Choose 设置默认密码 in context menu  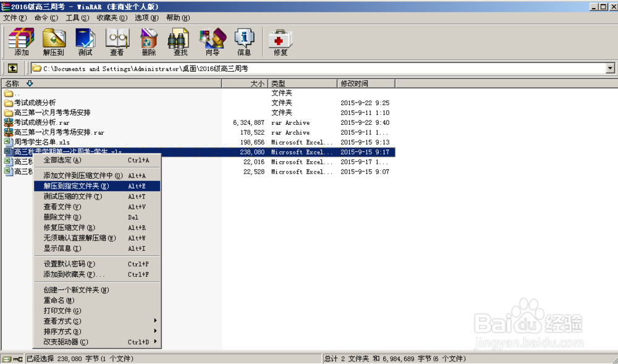coord(97,264)
